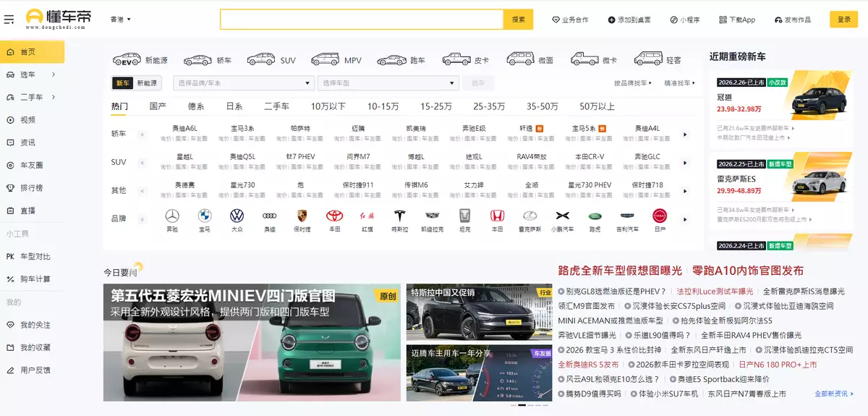The height and width of the screenshot is (416, 868).
Task: Open the 香港 city selector dropdown
Action: pyautogui.click(x=120, y=20)
